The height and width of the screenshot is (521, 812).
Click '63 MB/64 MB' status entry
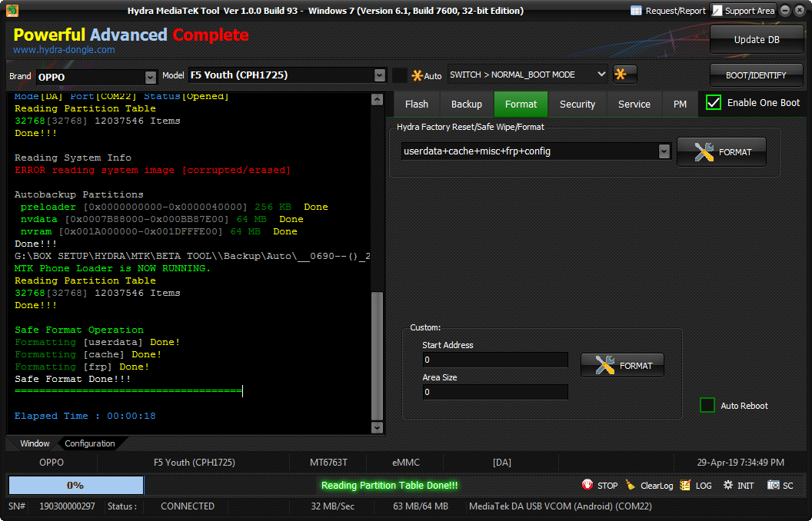[421, 506]
